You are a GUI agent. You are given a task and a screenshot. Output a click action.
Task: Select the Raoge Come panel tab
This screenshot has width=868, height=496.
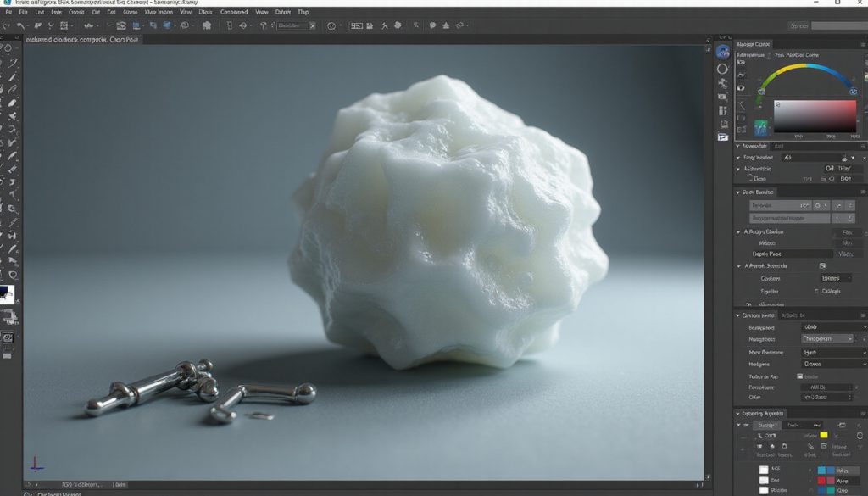pyautogui.click(x=754, y=44)
